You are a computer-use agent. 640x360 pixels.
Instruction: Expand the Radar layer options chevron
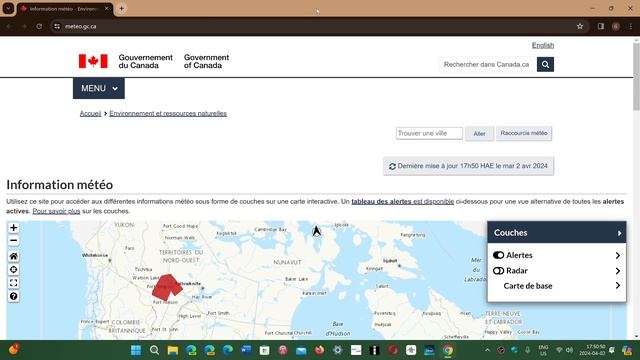(x=618, y=271)
